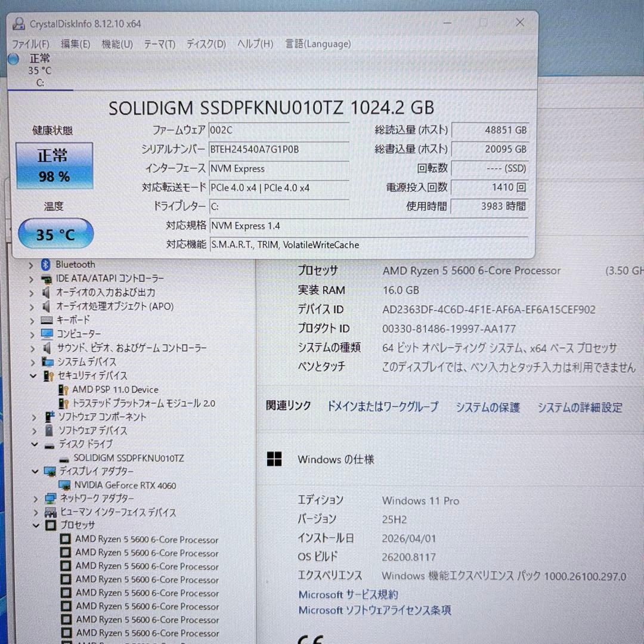The width and height of the screenshot is (644, 644).
Task: Collapse the プロセッサ node in Device Manager
Action: (x=36, y=526)
